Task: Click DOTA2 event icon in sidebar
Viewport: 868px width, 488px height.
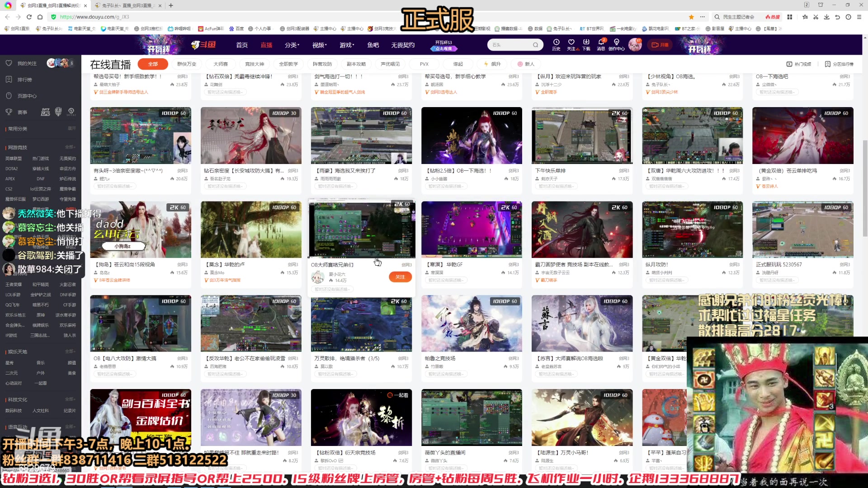Action: 71,112
